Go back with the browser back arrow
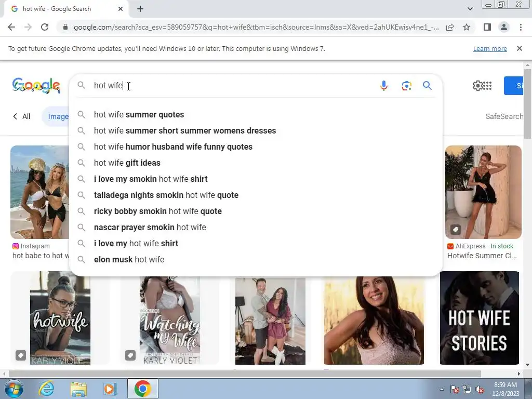 (x=11, y=27)
